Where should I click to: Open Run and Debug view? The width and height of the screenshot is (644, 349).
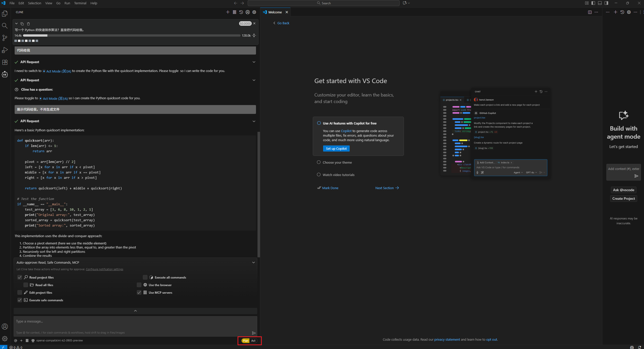pyautogui.click(x=5, y=50)
